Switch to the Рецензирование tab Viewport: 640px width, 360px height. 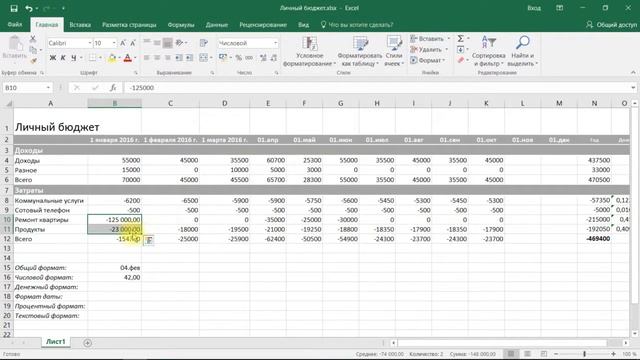(263, 24)
